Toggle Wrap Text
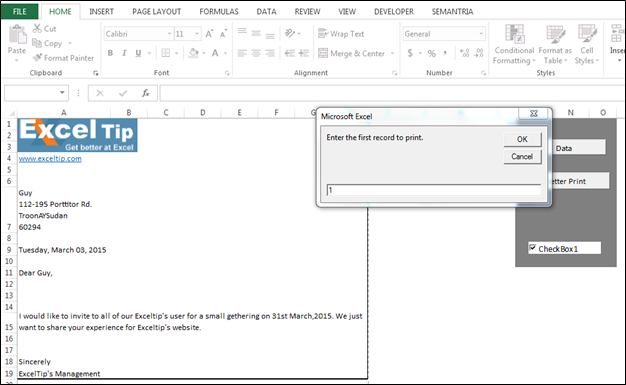This screenshot has width=626, height=385. 341,34
